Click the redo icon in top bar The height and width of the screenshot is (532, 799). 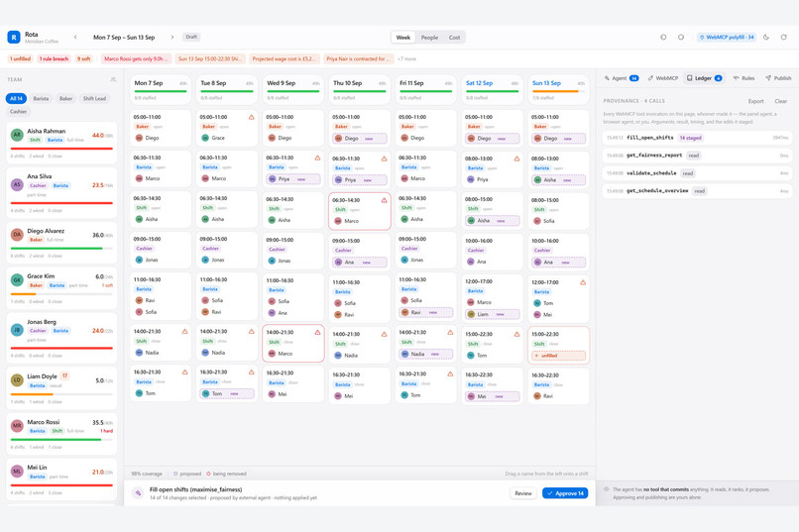681,38
